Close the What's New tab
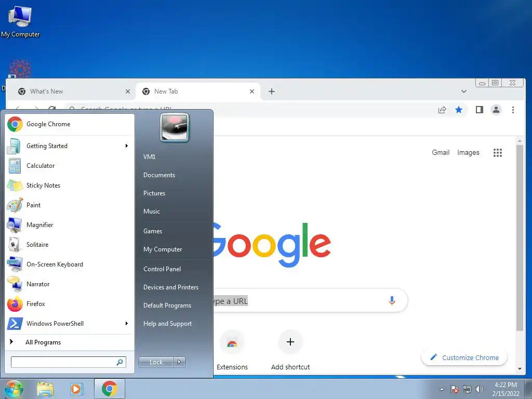Image resolution: width=532 pixels, height=399 pixels. coord(128,91)
